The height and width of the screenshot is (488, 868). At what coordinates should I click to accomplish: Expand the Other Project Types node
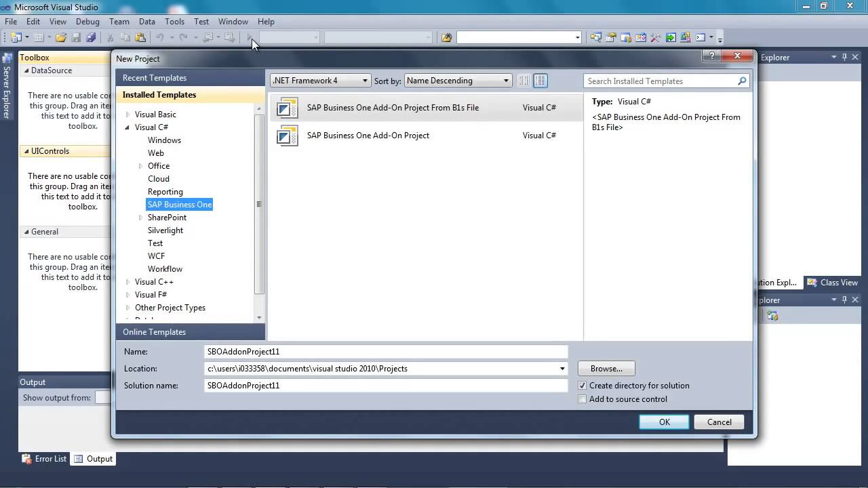point(127,308)
